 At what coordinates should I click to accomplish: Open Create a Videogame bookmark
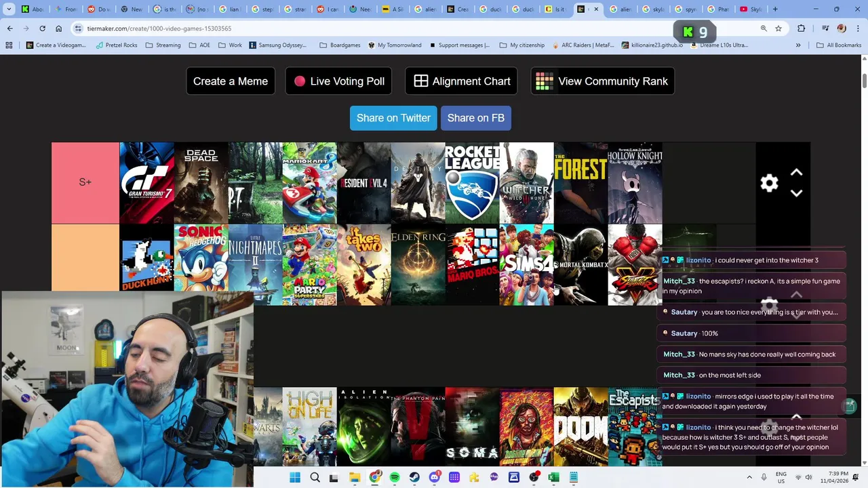coord(56,45)
